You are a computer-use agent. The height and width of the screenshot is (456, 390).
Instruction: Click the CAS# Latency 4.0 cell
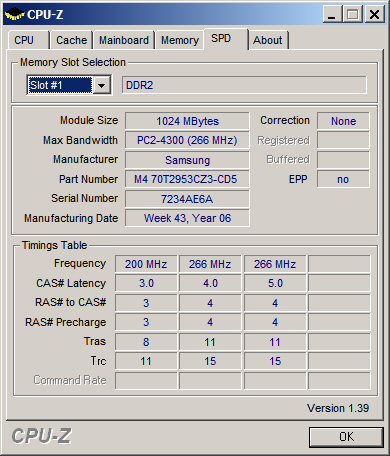tap(210, 283)
